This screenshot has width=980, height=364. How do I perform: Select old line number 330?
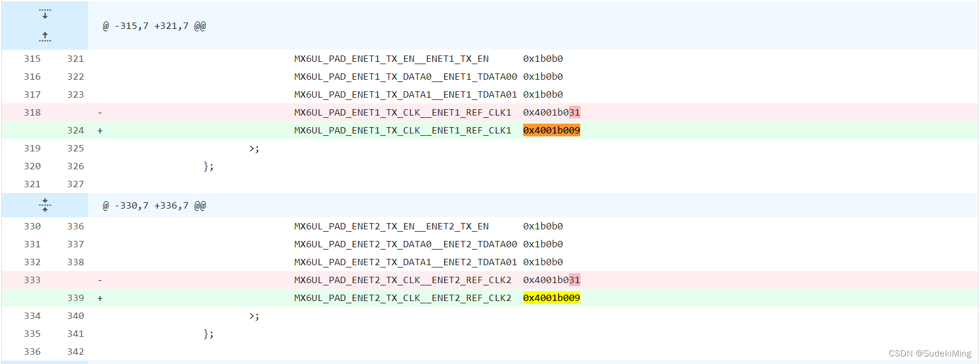pos(32,226)
